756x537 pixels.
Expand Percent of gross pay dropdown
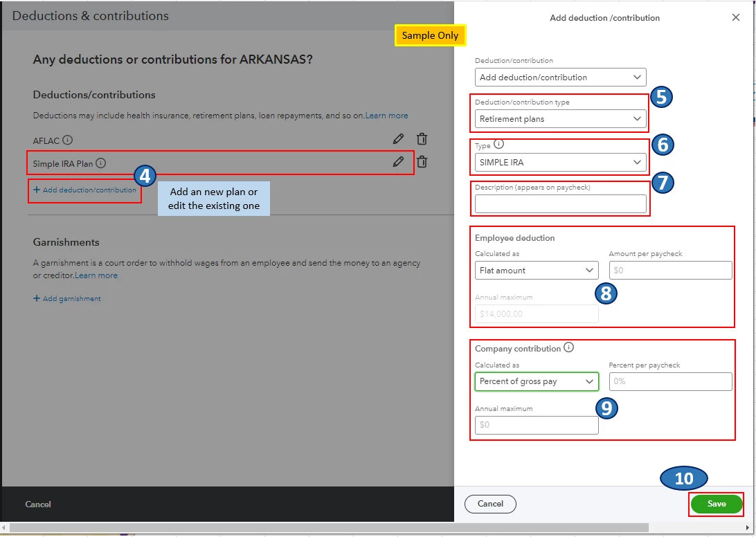[x=537, y=381]
